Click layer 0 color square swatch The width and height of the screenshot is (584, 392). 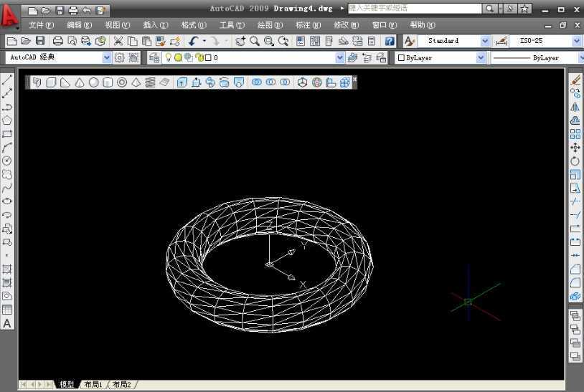[208, 57]
